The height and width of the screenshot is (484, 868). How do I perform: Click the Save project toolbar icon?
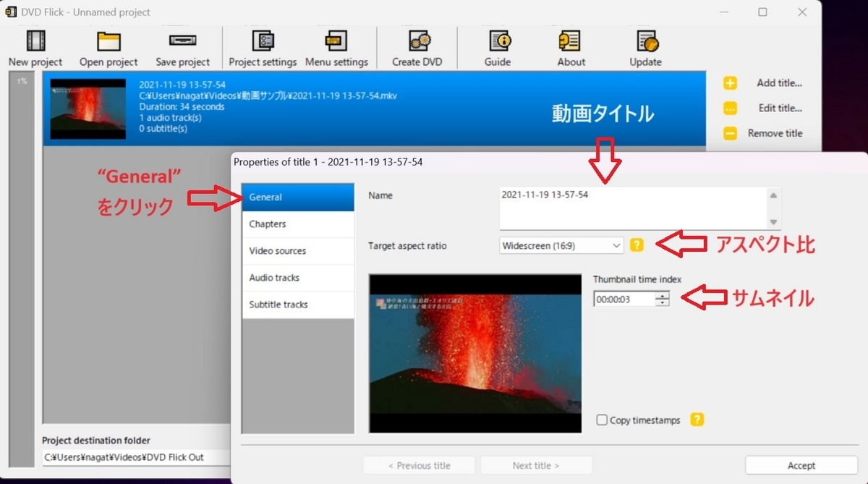coord(183,41)
